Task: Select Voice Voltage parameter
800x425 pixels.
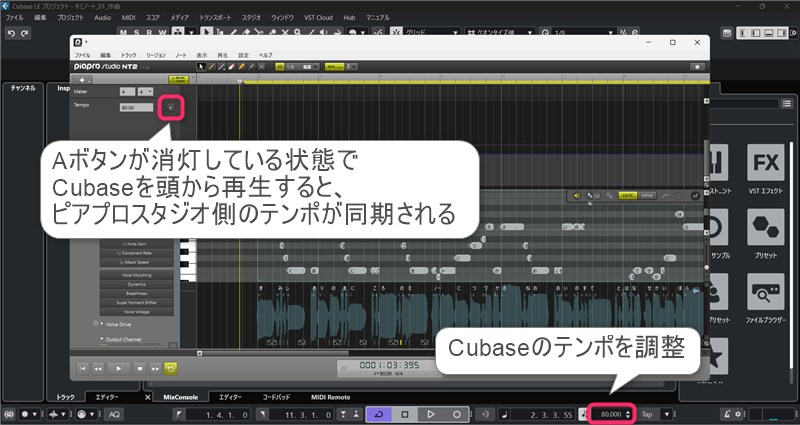Action: click(137, 312)
